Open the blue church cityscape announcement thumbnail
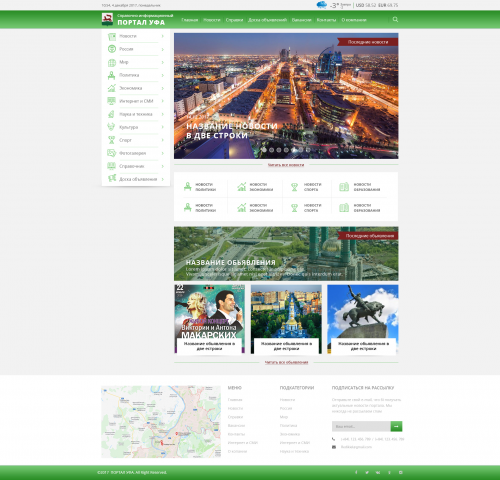 pos(286,319)
